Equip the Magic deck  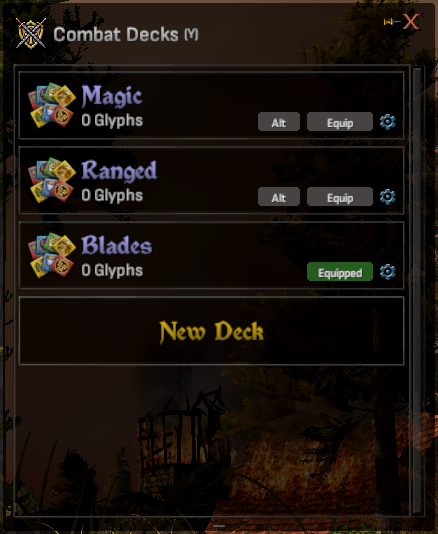point(340,122)
